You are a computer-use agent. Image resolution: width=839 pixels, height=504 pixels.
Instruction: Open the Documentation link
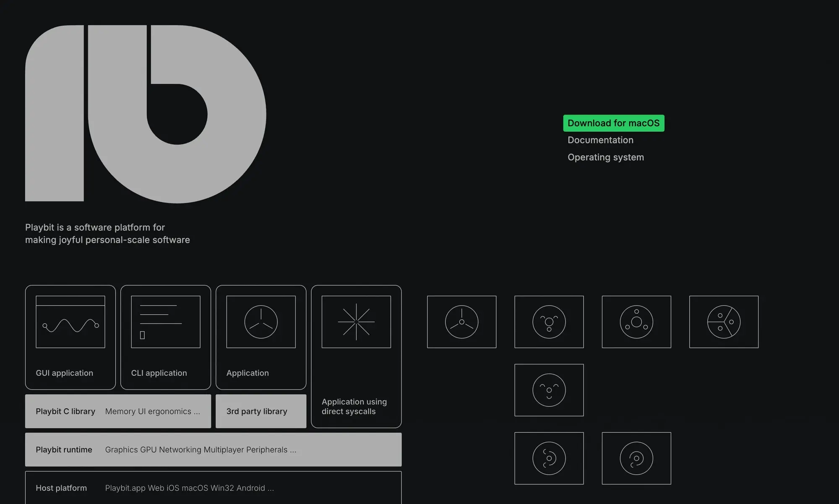coord(600,140)
